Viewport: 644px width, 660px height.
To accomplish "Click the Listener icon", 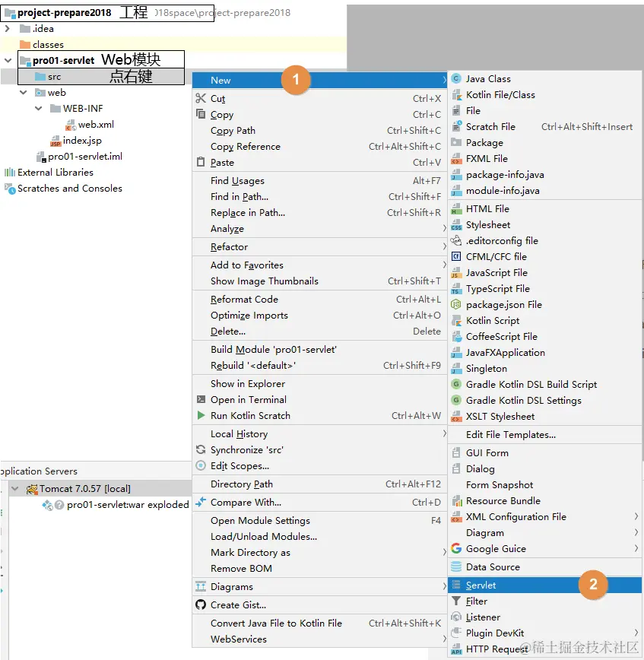I will point(456,617).
